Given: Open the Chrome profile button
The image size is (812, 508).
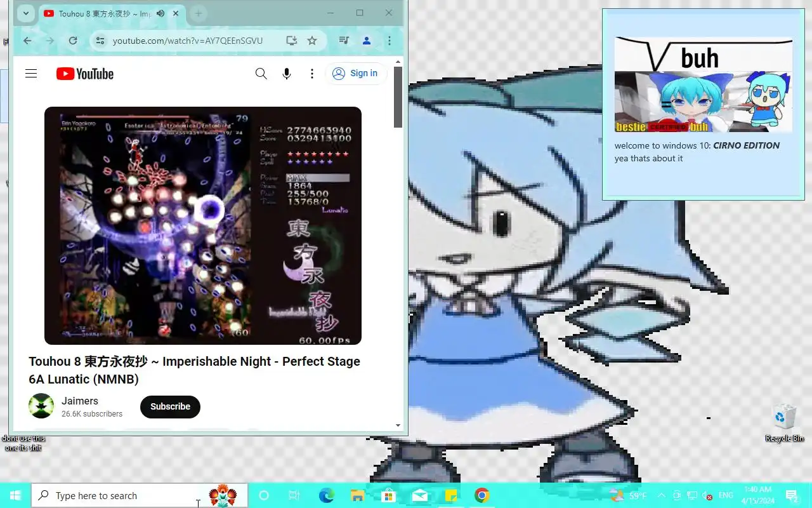Looking at the screenshot, I should point(367,41).
